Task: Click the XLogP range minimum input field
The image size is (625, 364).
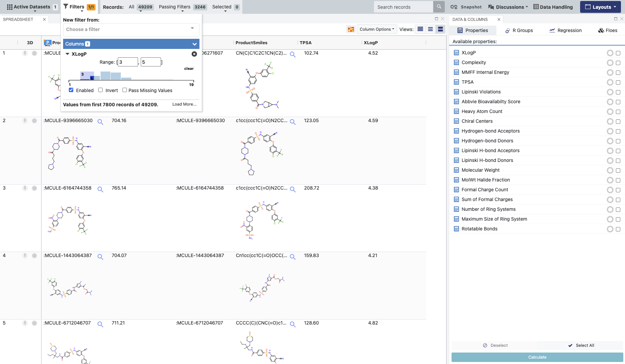Action: pyautogui.click(x=128, y=62)
